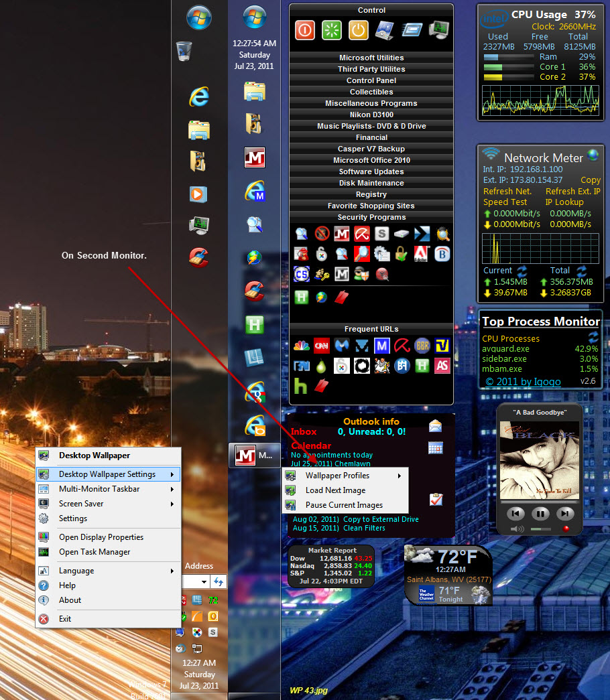Launch Internet Explorer from the left taskbar
This screenshot has width=610, height=700.
(x=199, y=96)
